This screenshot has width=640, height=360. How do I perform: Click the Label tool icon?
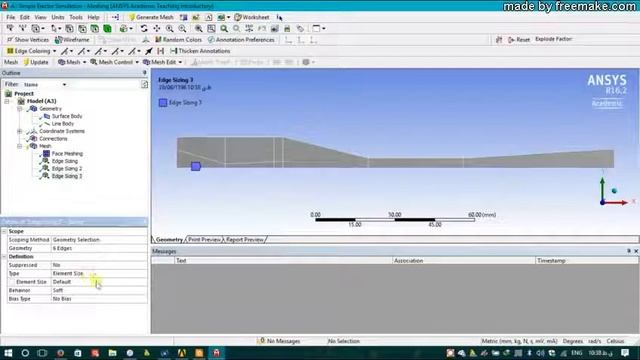coord(10,29)
